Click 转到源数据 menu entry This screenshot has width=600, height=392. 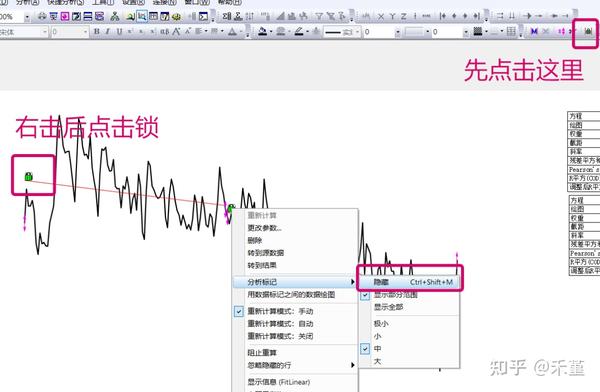tap(266, 253)
